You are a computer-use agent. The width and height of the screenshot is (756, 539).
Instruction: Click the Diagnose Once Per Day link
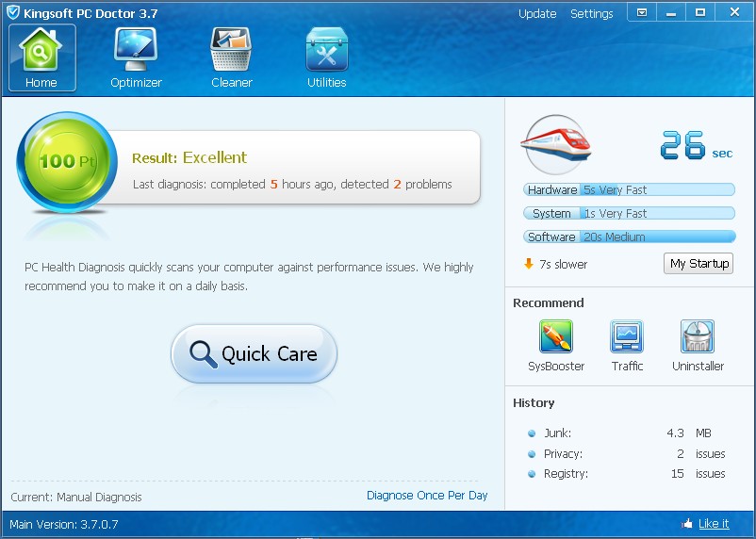coord(427,495)
